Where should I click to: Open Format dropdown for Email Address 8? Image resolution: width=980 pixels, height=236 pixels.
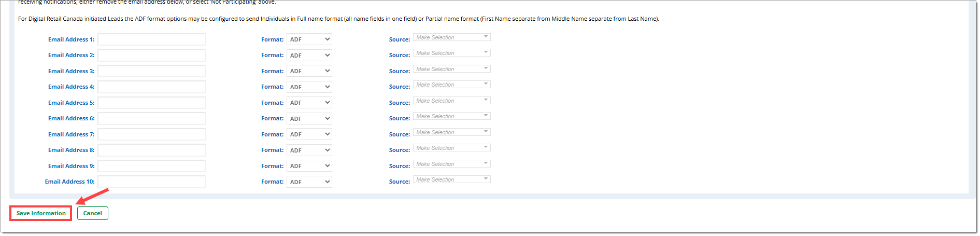[x=309, y=150]
